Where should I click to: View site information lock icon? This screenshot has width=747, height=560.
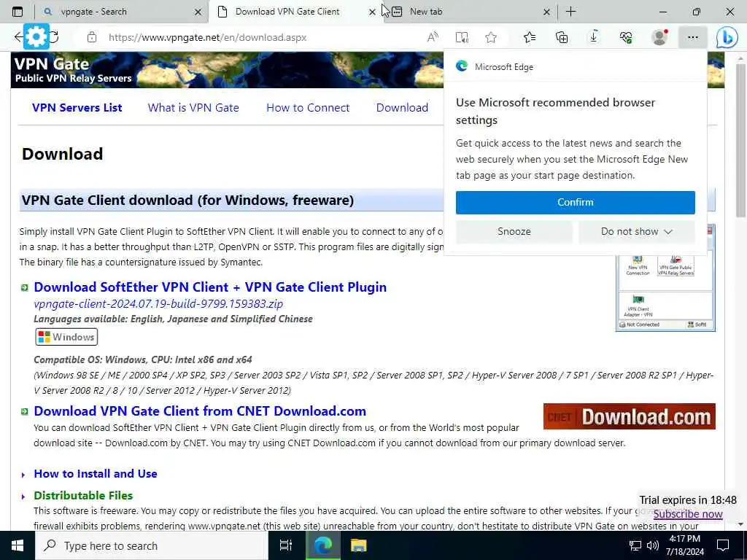pos(92,37)
